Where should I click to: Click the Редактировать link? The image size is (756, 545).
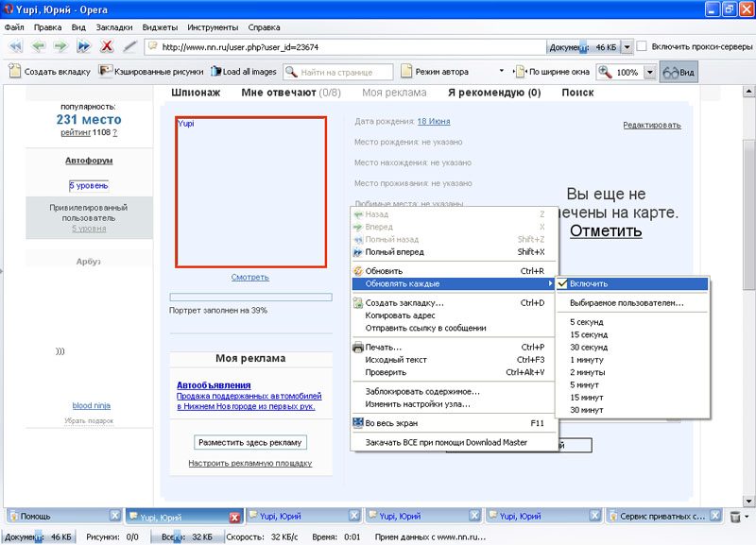[652, 126]
